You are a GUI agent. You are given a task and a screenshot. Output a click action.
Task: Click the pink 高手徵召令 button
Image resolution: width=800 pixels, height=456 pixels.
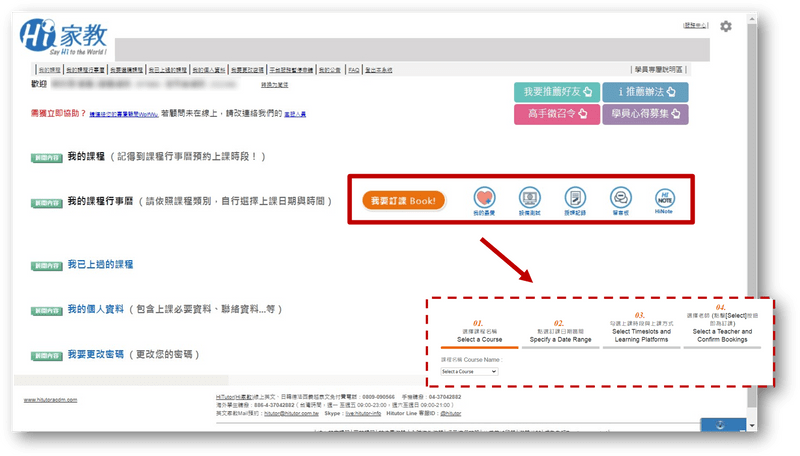click(555, 114)
